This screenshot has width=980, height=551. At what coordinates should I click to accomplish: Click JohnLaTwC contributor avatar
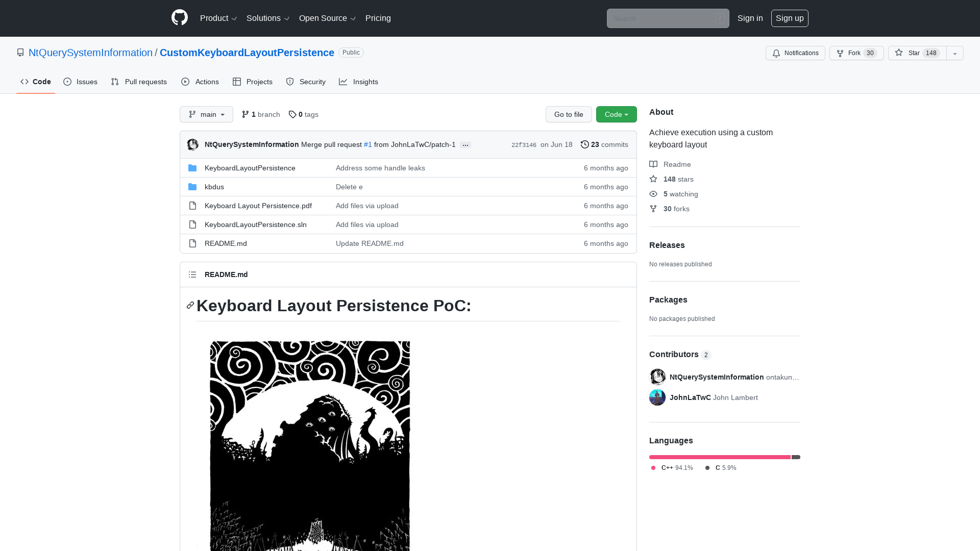tap(657, 397)
